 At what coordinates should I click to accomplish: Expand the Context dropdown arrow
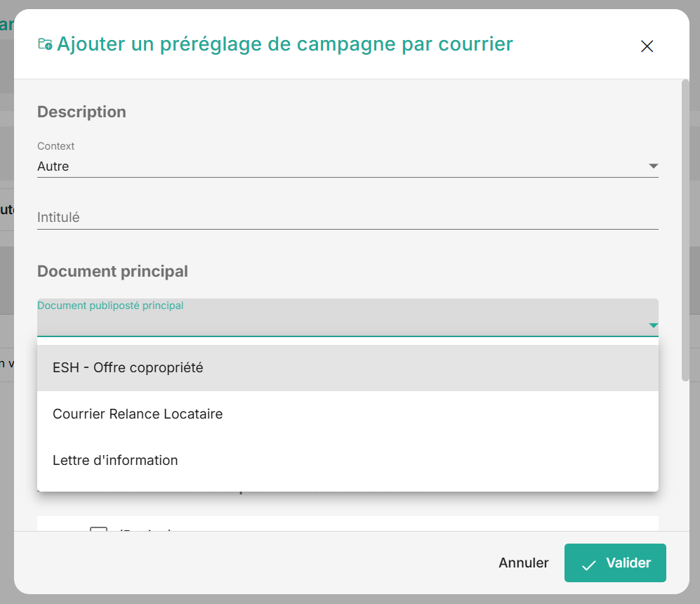pyautogui.click(x=653, y=166)
